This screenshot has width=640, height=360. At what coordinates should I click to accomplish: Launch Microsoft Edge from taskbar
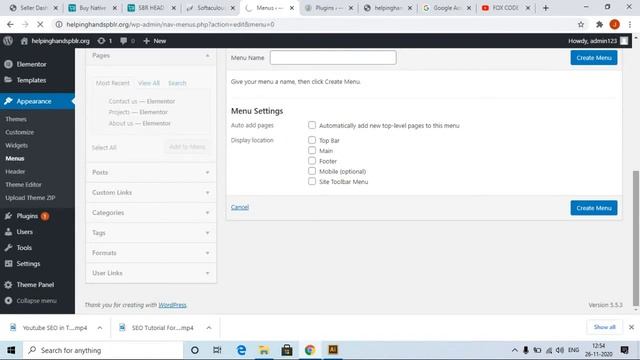[x=241, y=350]
